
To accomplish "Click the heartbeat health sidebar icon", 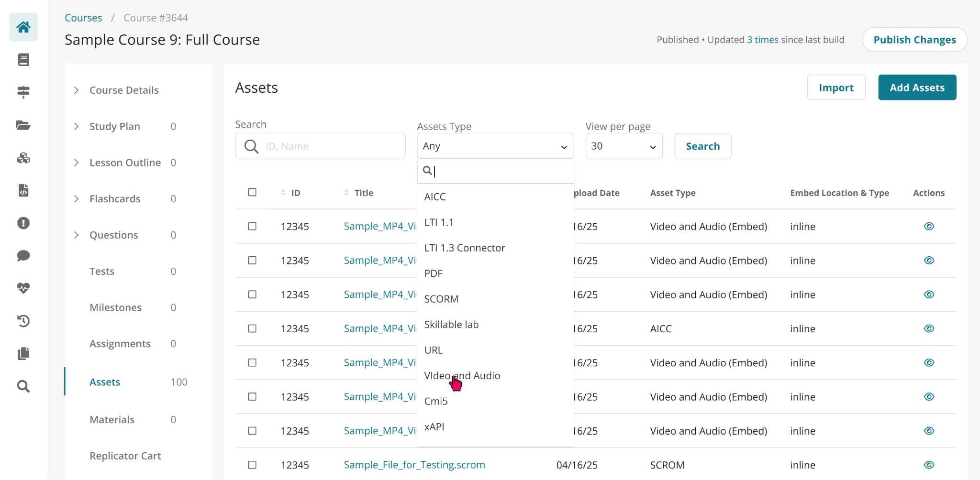I will (x=23, y=288).
